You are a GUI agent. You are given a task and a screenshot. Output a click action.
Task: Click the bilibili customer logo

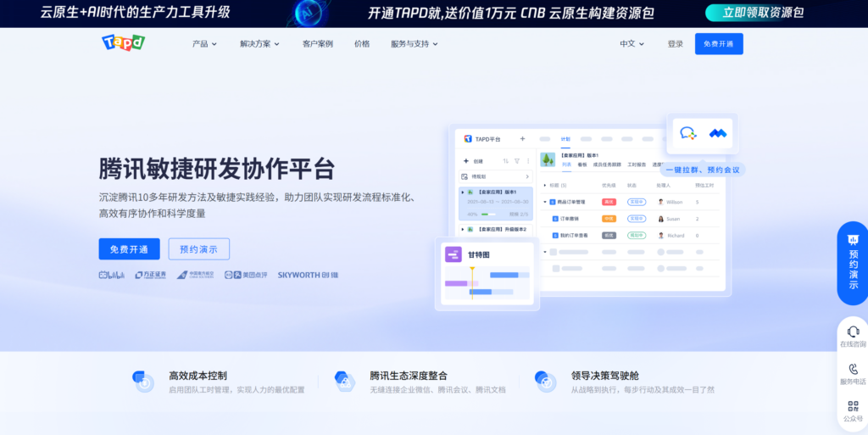point(112,275)
